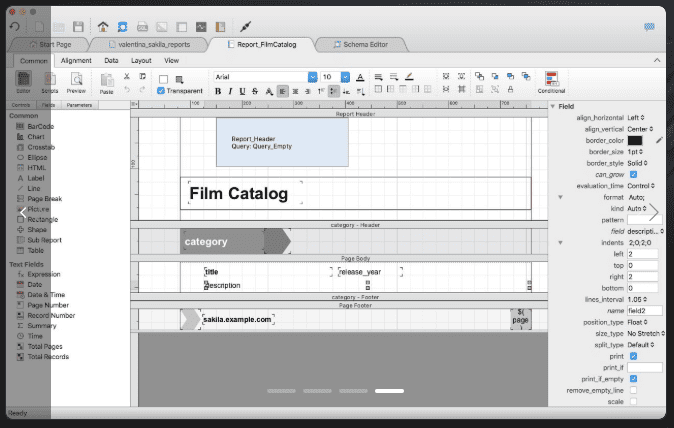The image size is (674, 428).
Task: Open the View ribbon tab
Action: tap(171, 61)
